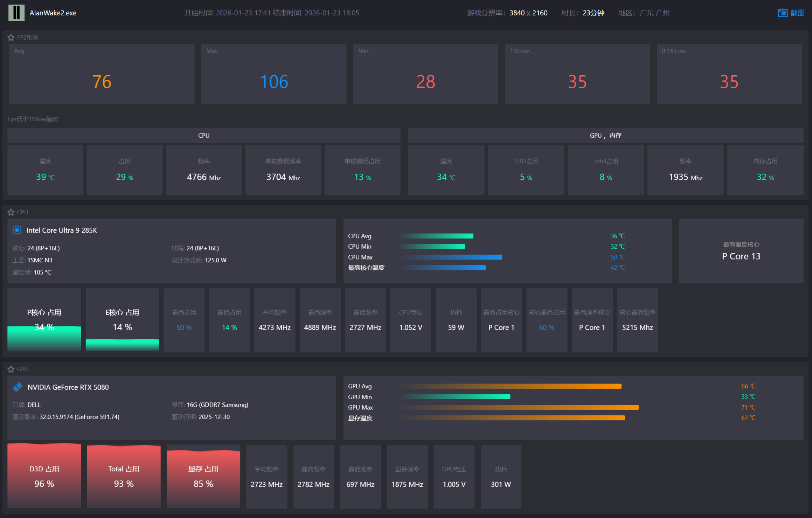The image size is (812, 518).
Task: Select the Avg FPS card
Action: click(x=102, y=74)
